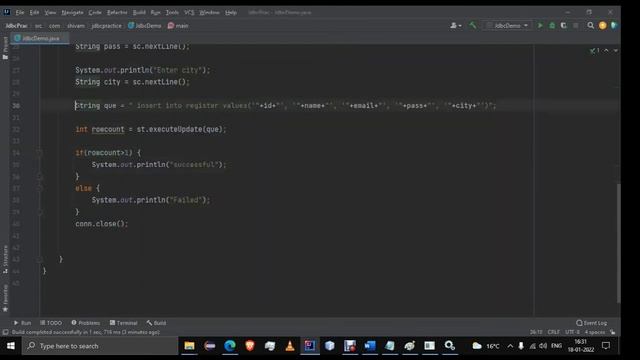
Task: Click the jdbcpractice breadcrumb
Action: (107, 26)
